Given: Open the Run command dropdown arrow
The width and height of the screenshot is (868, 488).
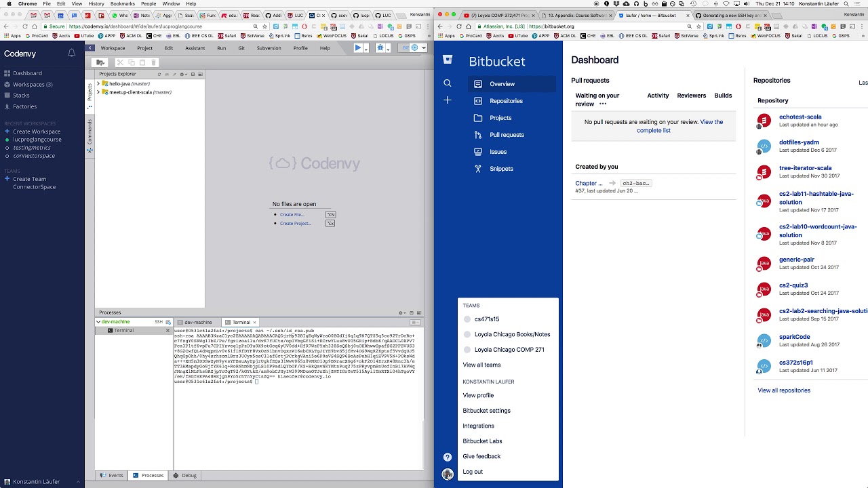Looking at the screenshot, I should pos(366,49).
